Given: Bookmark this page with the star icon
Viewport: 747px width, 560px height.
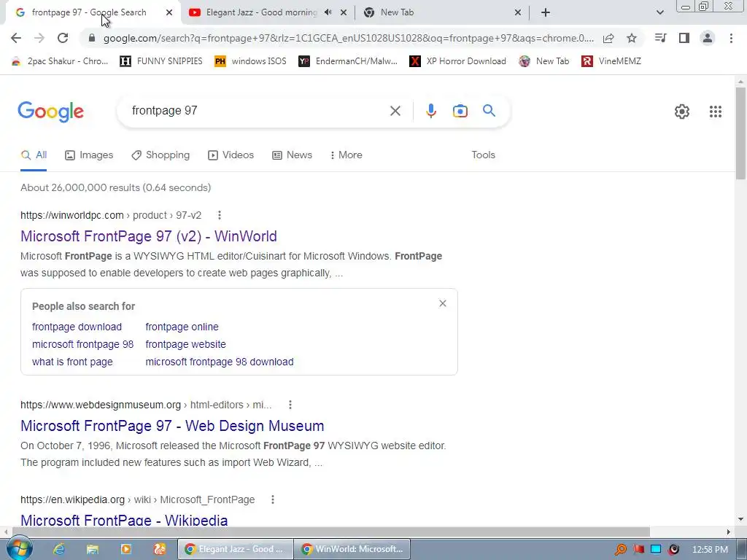Looking at the screenshot, I should pos(631,38).
